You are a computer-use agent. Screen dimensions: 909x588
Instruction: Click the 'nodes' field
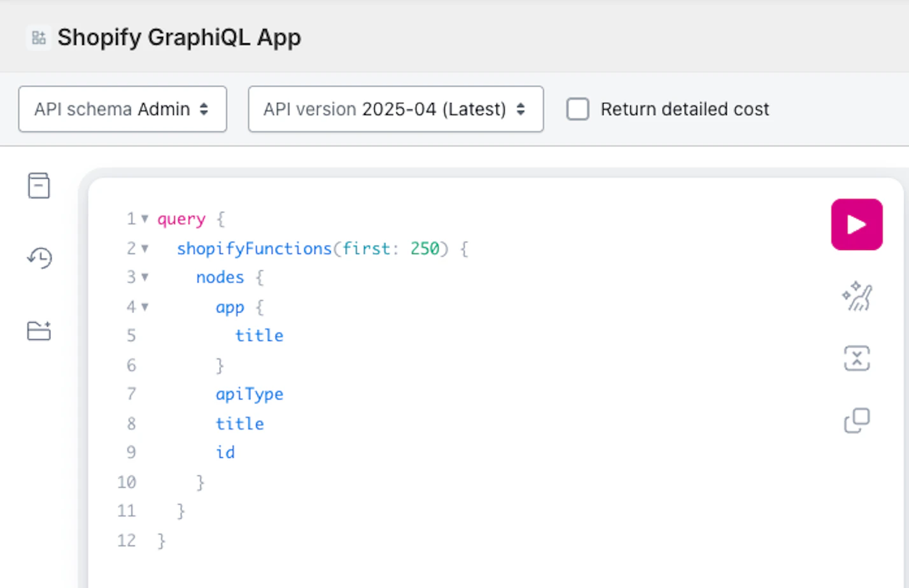220,277
